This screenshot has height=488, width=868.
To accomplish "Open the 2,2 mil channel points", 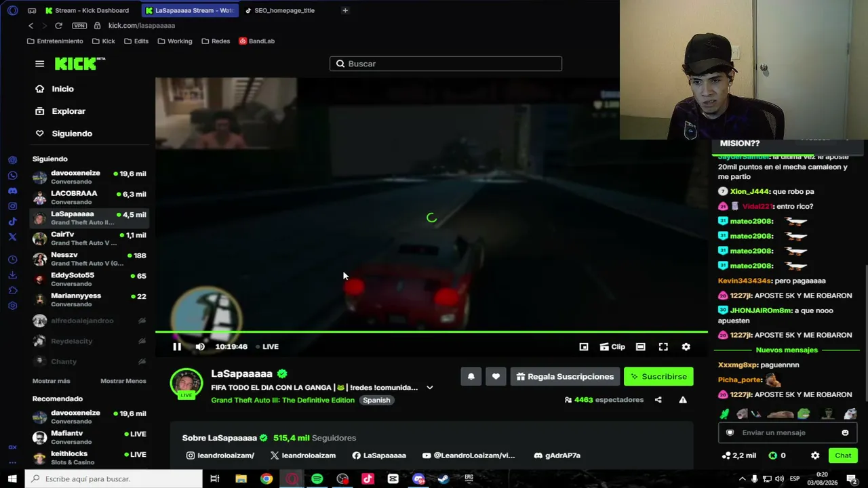I will [739, 455].
